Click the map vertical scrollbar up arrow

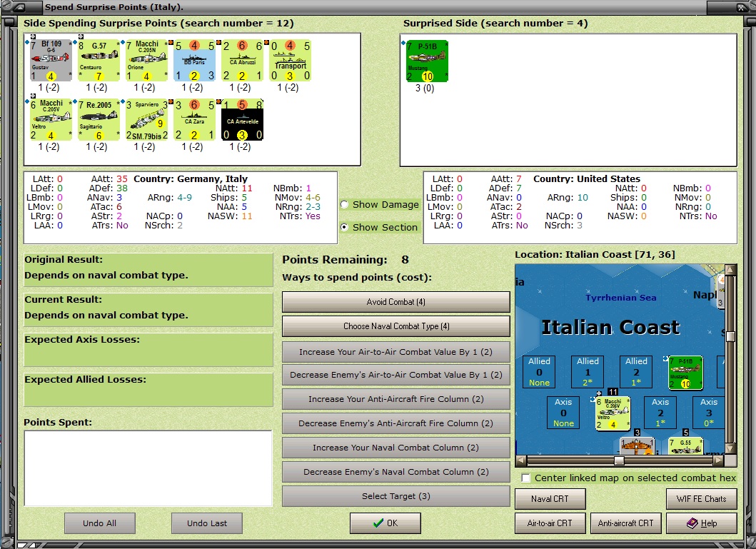point(731,269)
